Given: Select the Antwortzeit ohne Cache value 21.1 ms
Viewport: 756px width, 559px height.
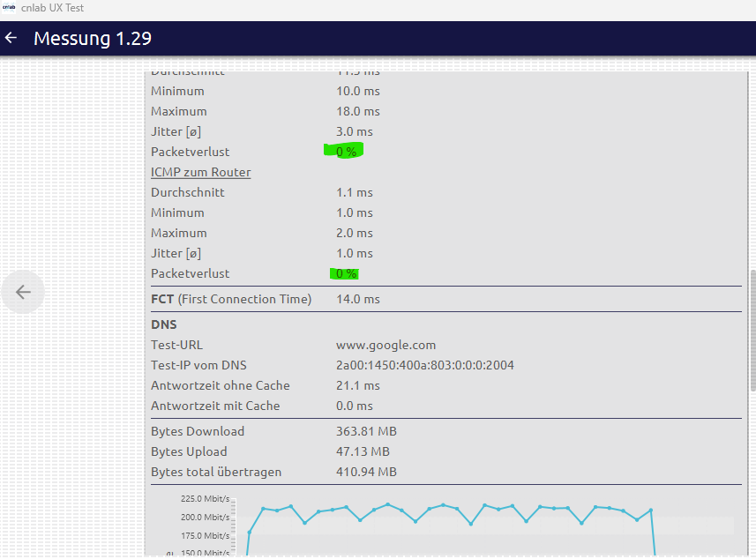Looking at the screenshot, I should [357, 385].
